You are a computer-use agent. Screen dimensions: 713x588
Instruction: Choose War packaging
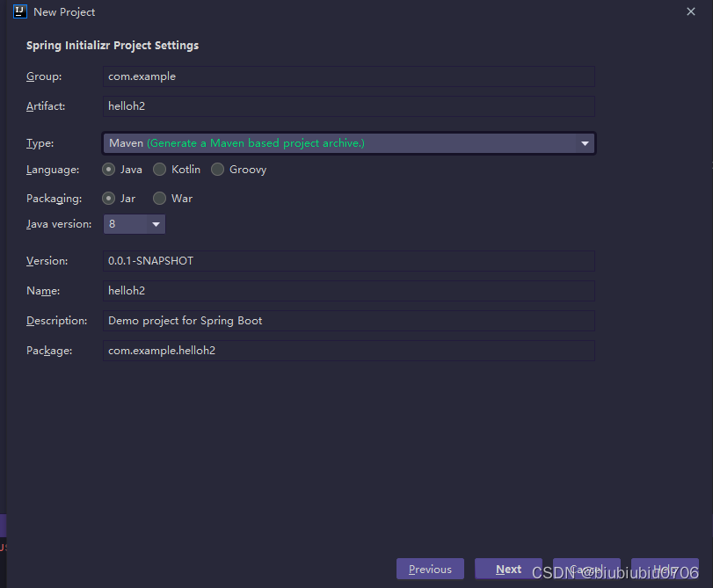[158, 199]
